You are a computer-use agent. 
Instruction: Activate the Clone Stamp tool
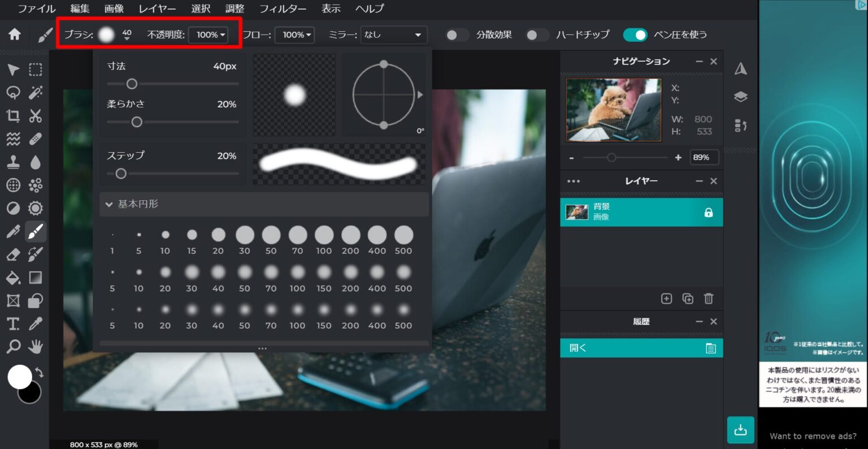14,162
